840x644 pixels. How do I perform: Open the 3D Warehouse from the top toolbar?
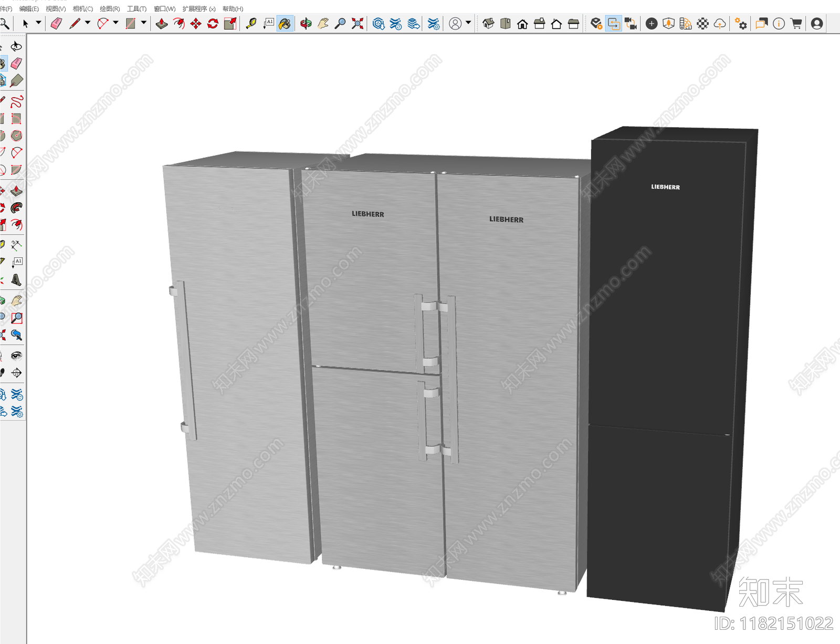pyautogui.click(x=379, y=24)
